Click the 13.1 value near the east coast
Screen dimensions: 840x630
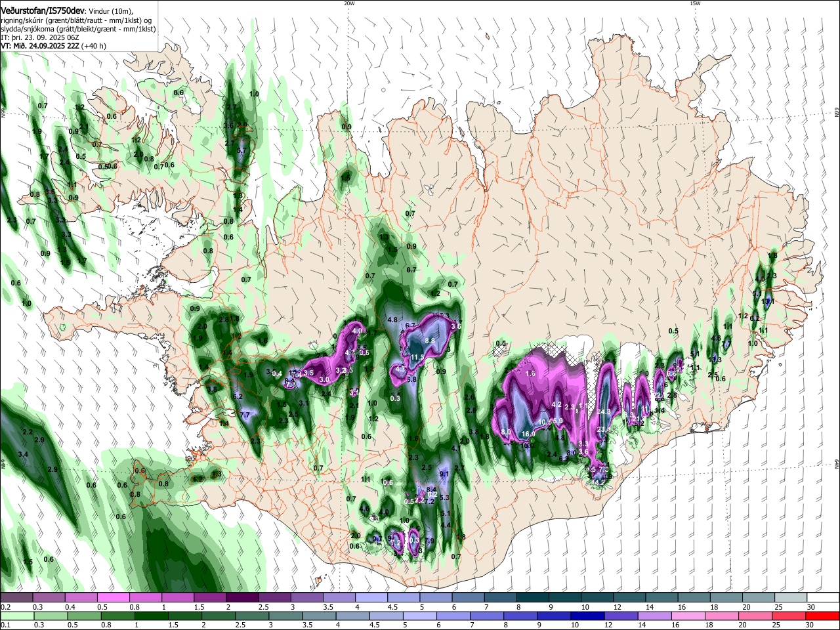click(768, 301)
